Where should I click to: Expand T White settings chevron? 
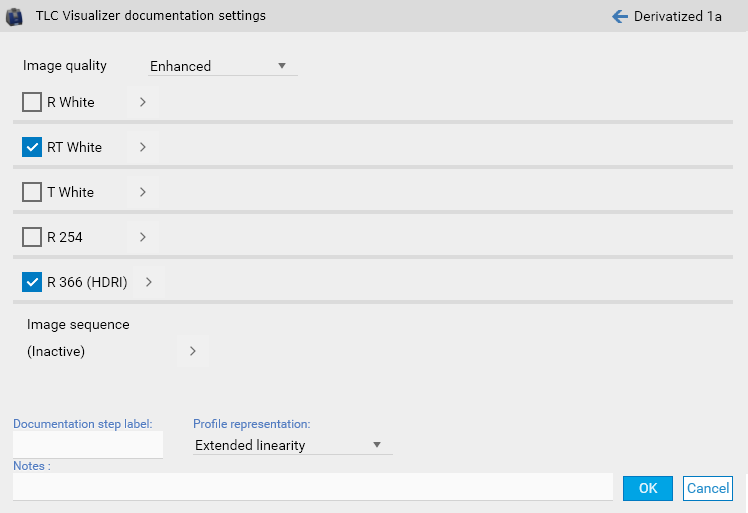[142, 192]
